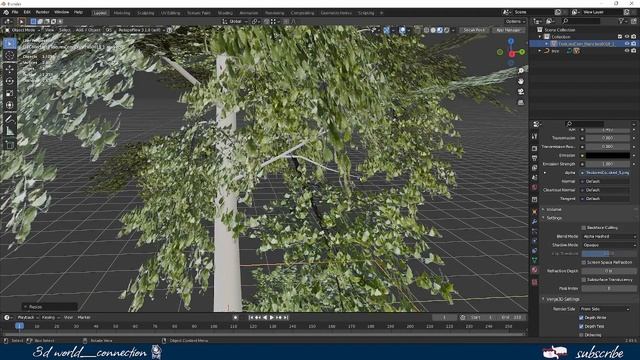Open the Blend Mode dropdown
The image size is (640, 360).
608,236
